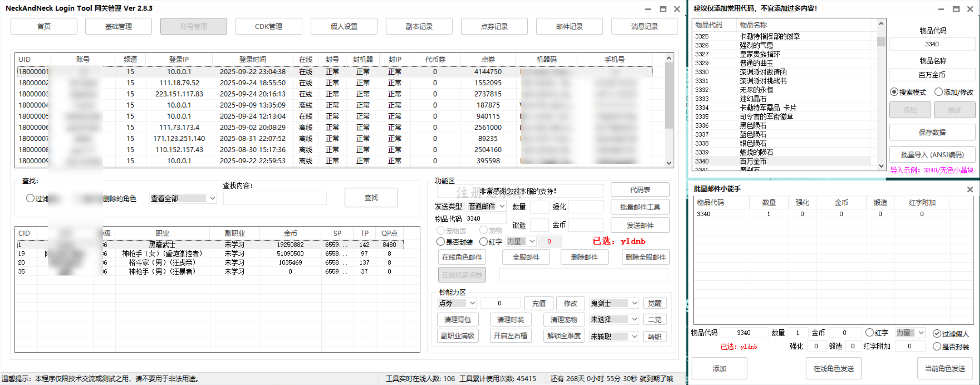
Task: Click 当前角色发送 button
Action: (945, 369)
